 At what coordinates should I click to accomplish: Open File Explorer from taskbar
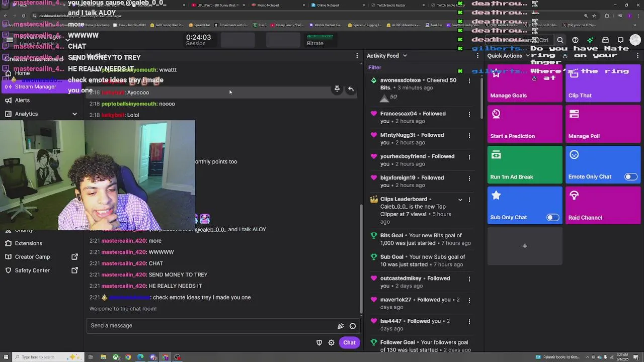pyautogui.click(x=103, y=357)
